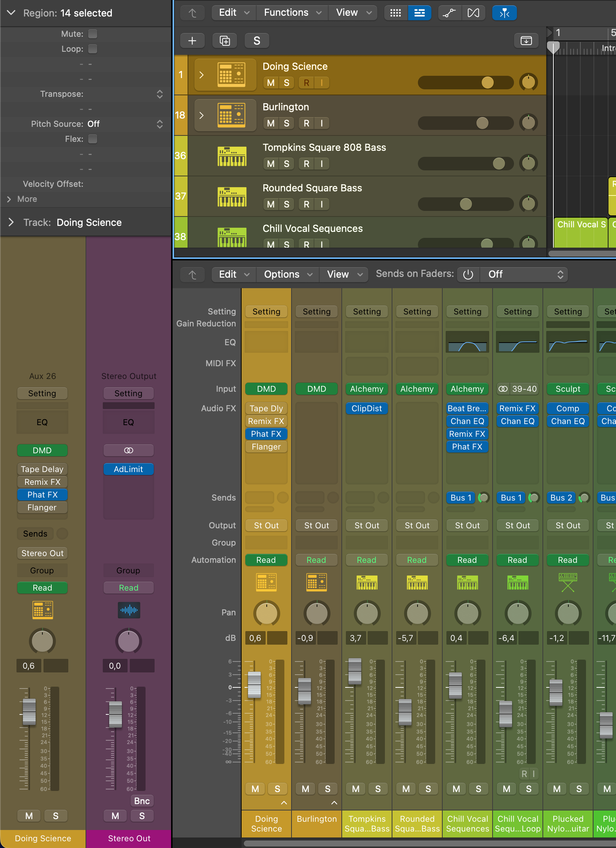
Task: Click Bnc bounce button
Action: [142, 801]
